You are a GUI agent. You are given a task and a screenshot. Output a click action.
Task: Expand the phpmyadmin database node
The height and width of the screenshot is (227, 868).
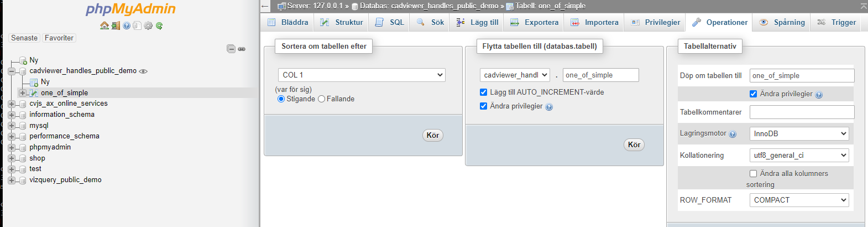pos(12,147)
